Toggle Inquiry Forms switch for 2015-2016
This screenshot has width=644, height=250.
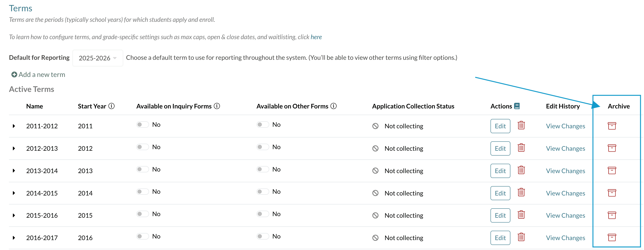point(143,214)
